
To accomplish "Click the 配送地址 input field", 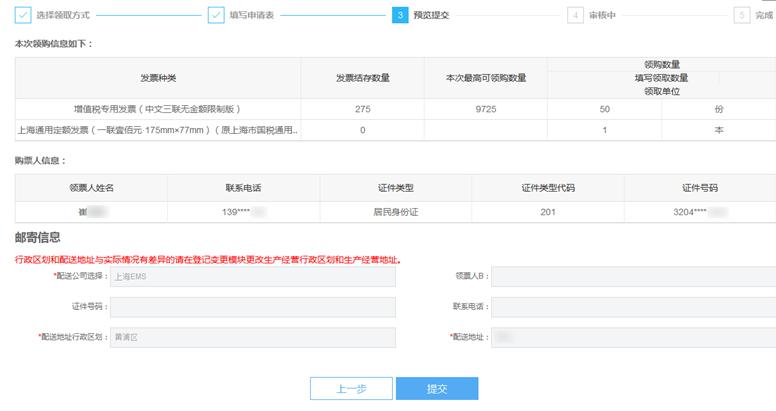I will coord(632,338).
